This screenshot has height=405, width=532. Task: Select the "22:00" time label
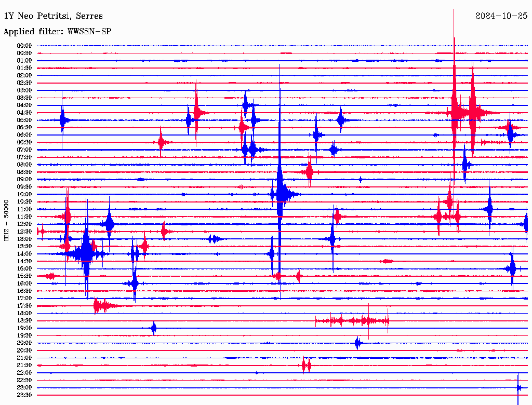pos(24,373)
